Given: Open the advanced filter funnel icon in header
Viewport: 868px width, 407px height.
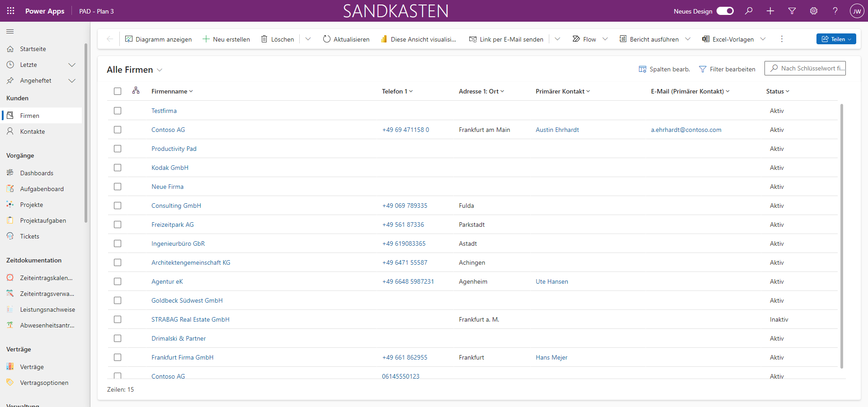Looking at the screenshot, I should coord(792,11).
